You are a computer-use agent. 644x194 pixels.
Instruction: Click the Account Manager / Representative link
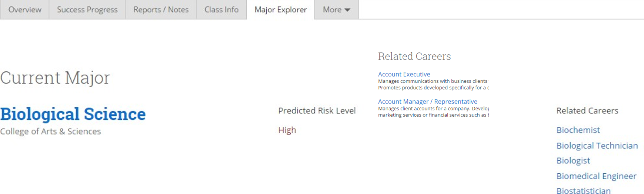[427, 102]
